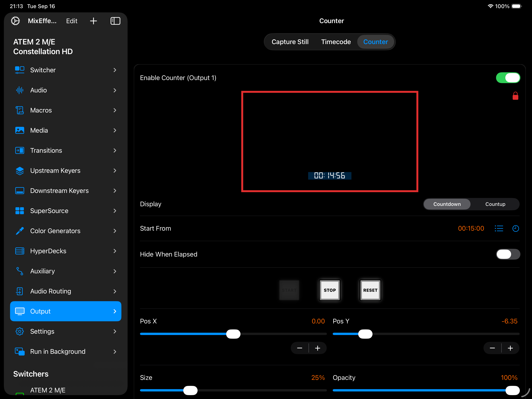The width and height of the screenshot is (532, 399).
Task: Expand the Switcher section chevron
Action: 115,70
